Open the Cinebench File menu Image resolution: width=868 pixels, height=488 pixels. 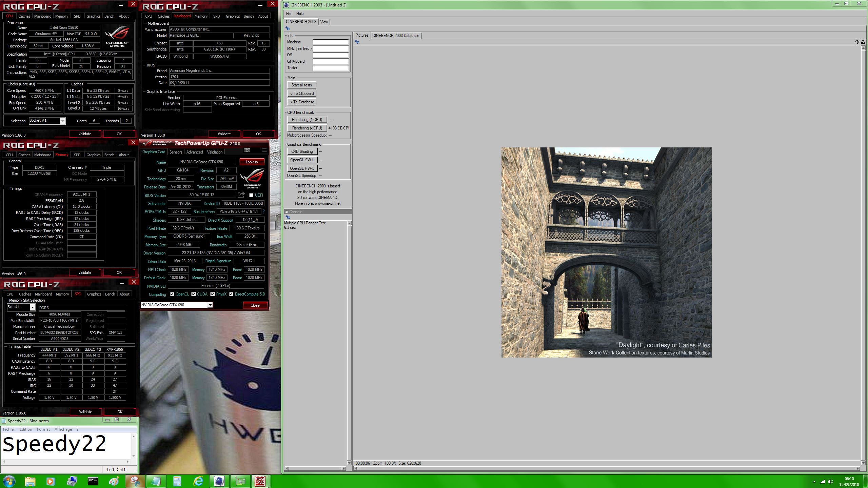click(x=289, y=14)
